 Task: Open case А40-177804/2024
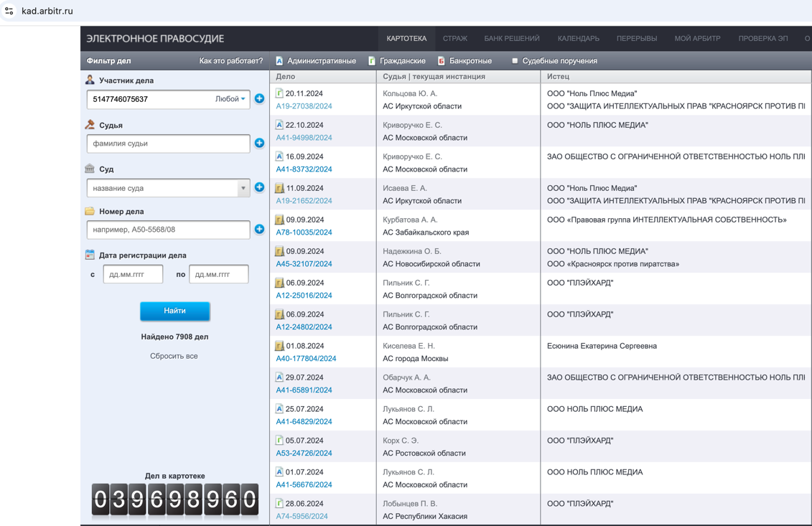point(306,358)
